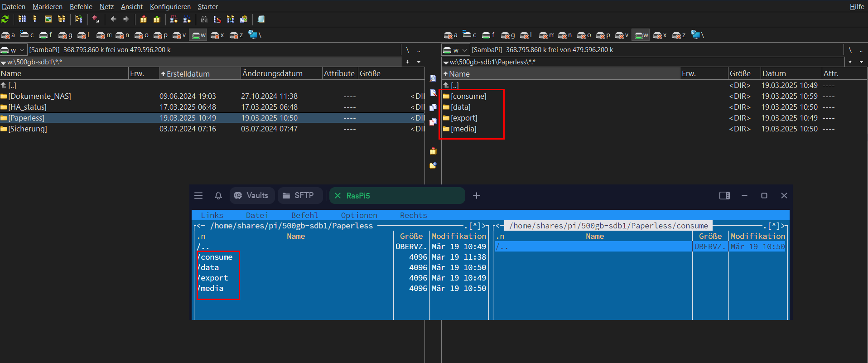
Task: Sort left panel by Änderungsdatum column
Action: coord(281,73)
